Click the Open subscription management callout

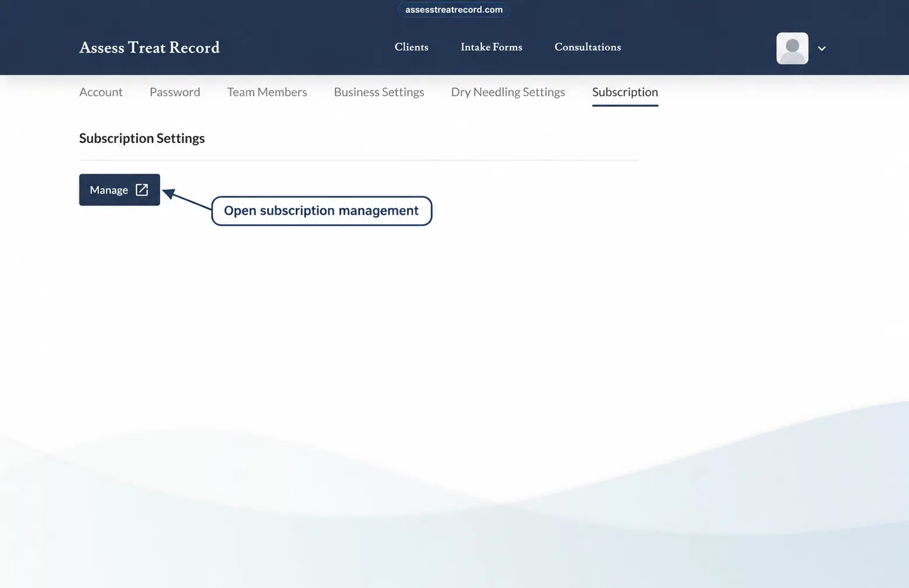tap(321, 211)
